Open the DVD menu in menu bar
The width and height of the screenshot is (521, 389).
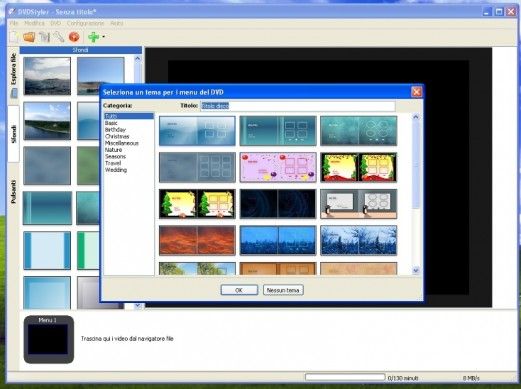56,23
